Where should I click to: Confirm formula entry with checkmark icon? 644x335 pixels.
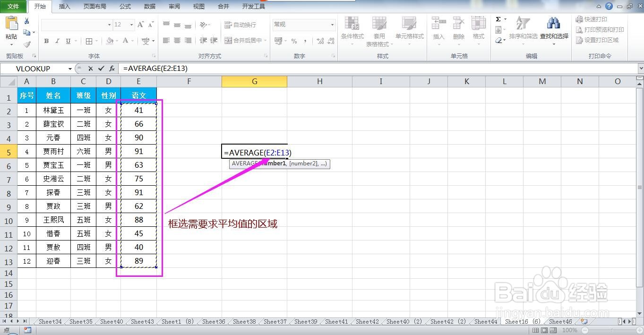click(101, 69)
